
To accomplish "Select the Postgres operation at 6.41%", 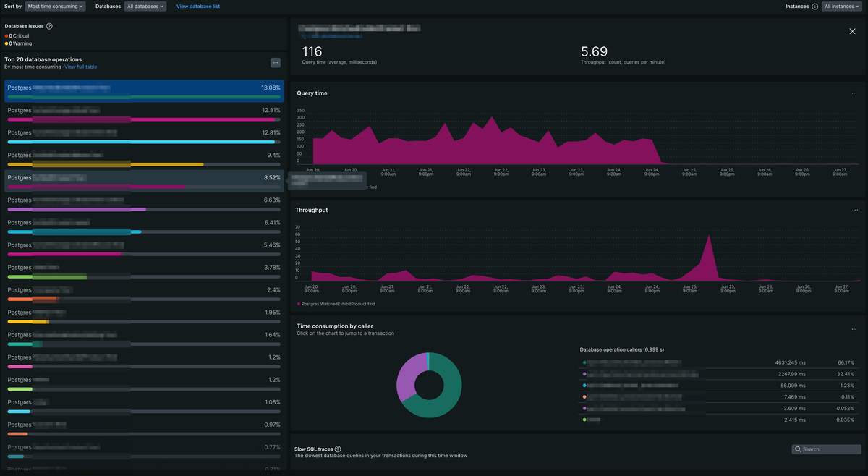I will pos(144,226).
